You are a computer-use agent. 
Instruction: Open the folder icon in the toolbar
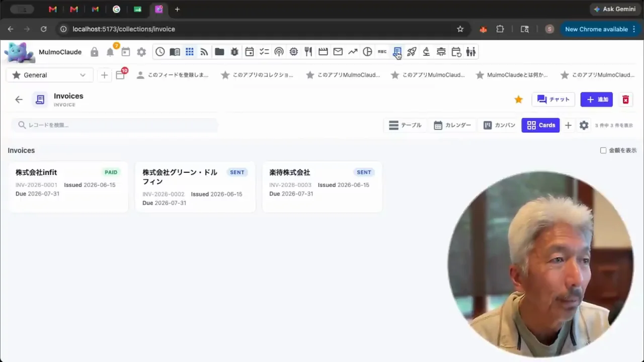(x=219, y=51)
